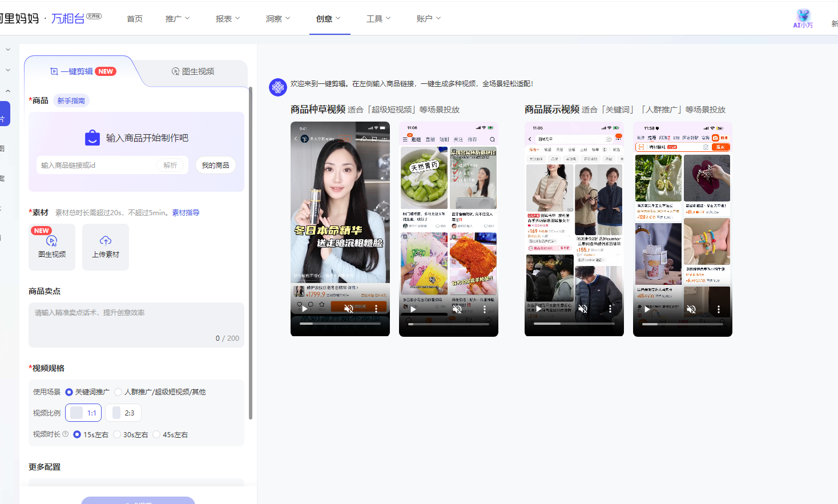Select the 人群推广/超级短视频/其他 scenario radio
This screenshot has height=504, width=838.
coord(118,392)
